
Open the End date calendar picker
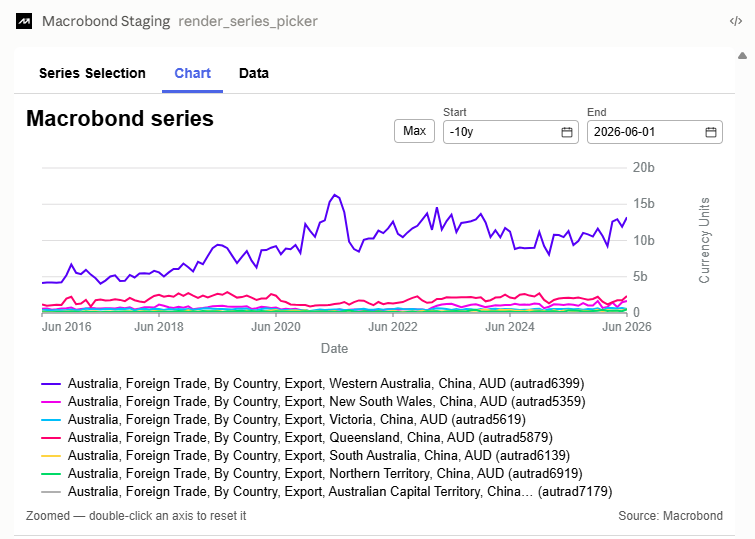point(711,132)
